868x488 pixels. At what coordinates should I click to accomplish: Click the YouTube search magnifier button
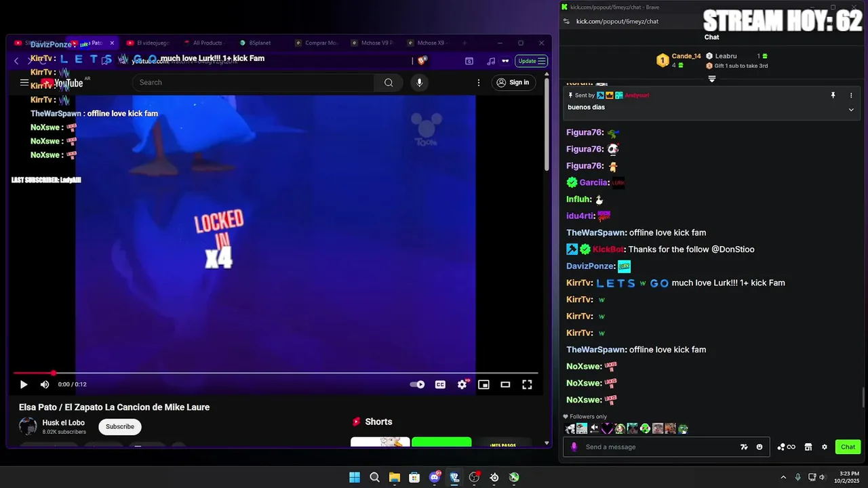click(389, 83)
